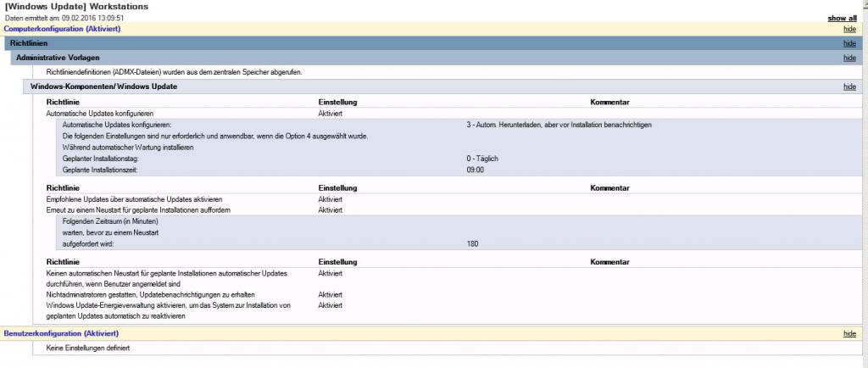Select 'Während automatischer Wartung installieren' line
Viewport: 868px width, 368px height.
(128, 148)
